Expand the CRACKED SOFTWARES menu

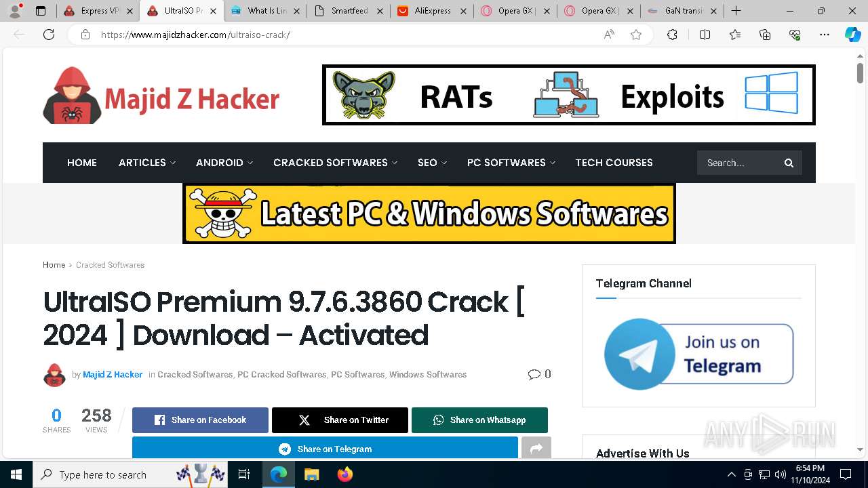[x=336, y=163]
